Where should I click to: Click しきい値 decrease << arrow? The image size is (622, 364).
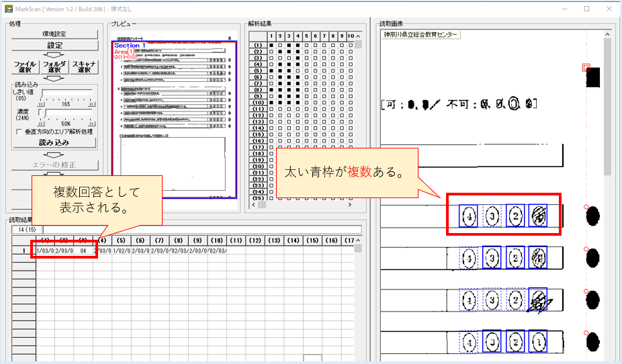click(x=41, y=104)
